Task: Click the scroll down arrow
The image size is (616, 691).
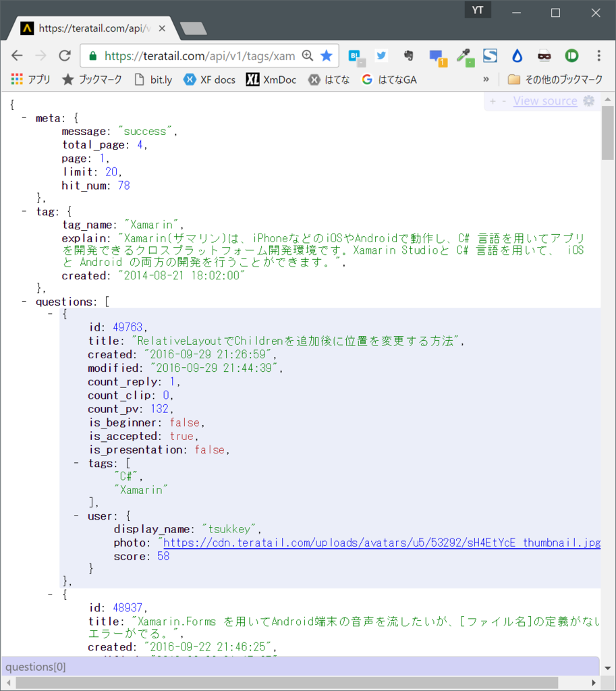Action: (x=608, y=669)
